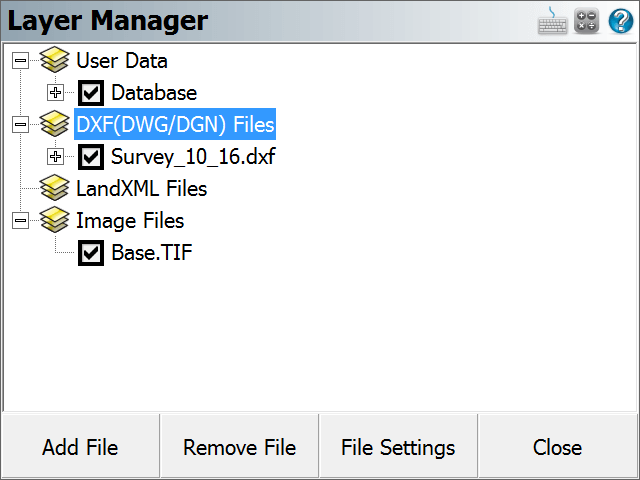Open the blue help question mark icon
640x480 pixels.
tap(621, 21)
